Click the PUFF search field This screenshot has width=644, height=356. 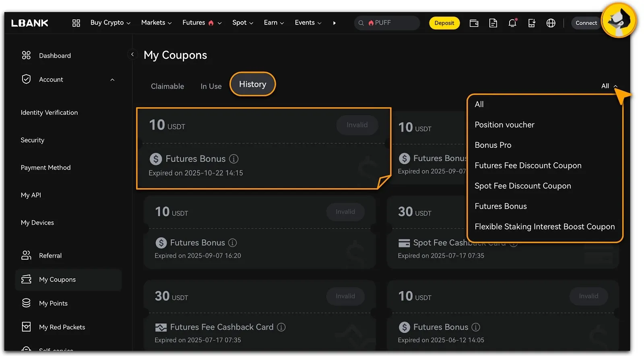[x=387, y=23]
